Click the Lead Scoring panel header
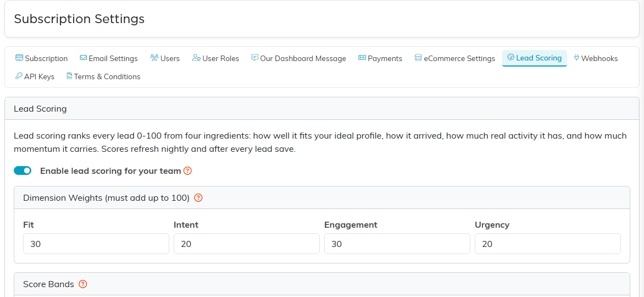This screenshot has height=297, width=644. click(322, 109)
